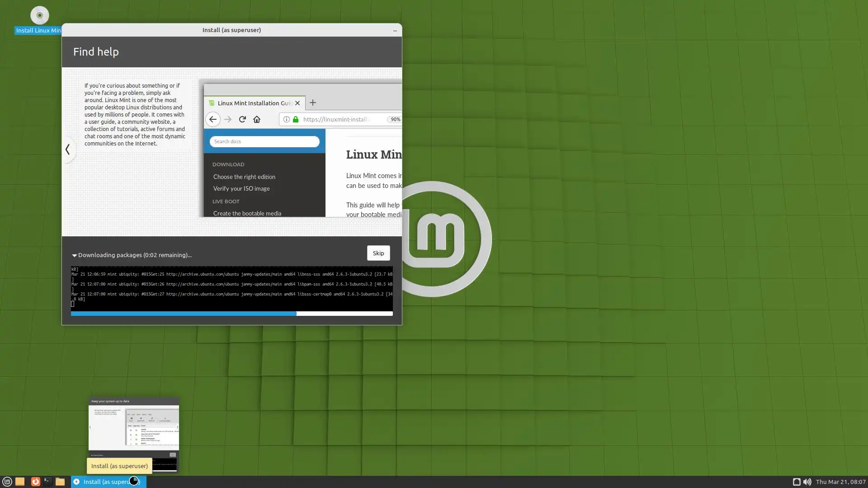Open the Terminal from the panel
Viewport: 868px width, 488px height.
click(x=47, y=482)
